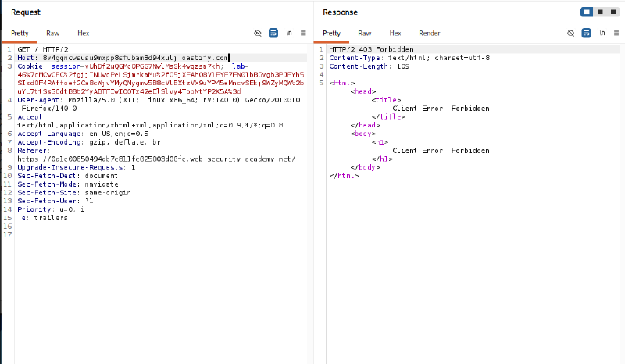Image resolution: width=625 pixels, height=364 pixels.
Task: Click the Accept-Encoding header line
Action: coord(89,142)
